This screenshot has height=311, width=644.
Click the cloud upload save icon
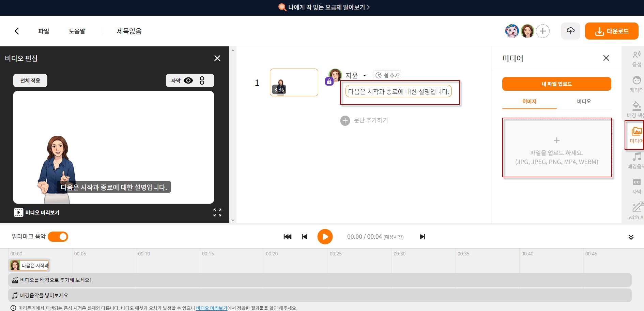click(571, 31)
